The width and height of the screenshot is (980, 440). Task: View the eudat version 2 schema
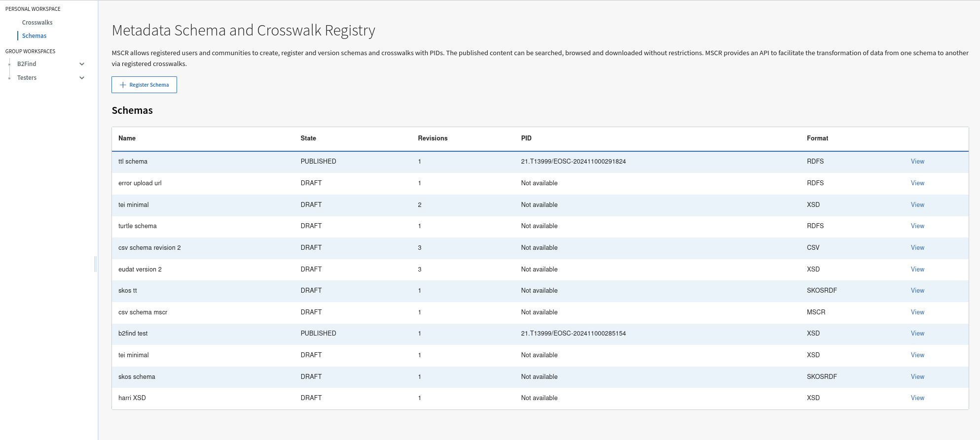(x=917, y=270)
